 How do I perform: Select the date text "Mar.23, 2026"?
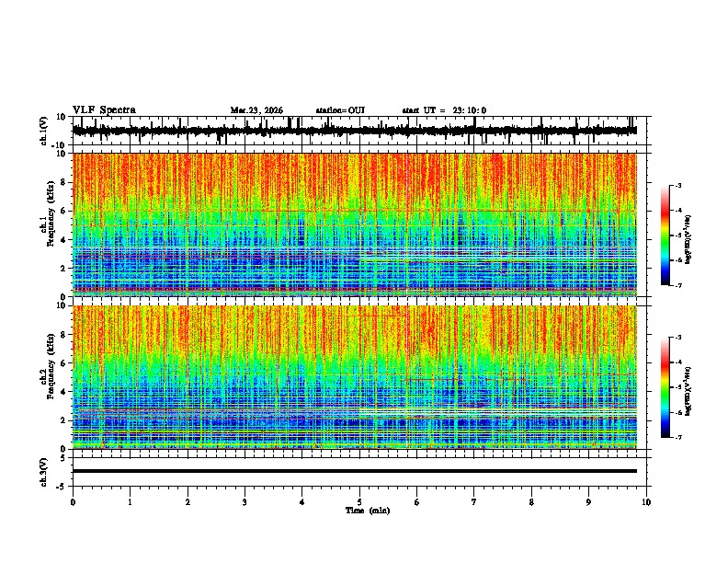256,110
